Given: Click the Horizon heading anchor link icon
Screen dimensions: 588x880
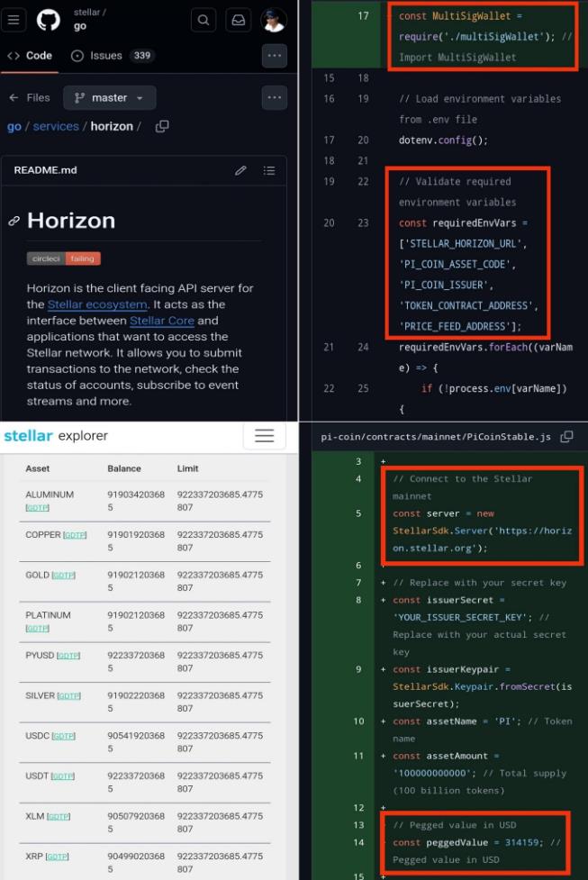Looking at the screenshot, I should click(14, 221).
